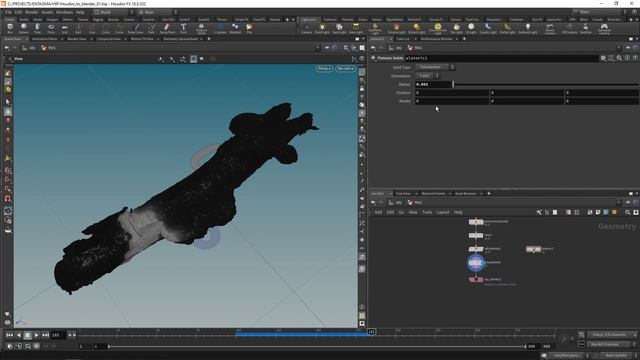Select the File shelf tool
The image size is (640, 360).
point(249,29)
